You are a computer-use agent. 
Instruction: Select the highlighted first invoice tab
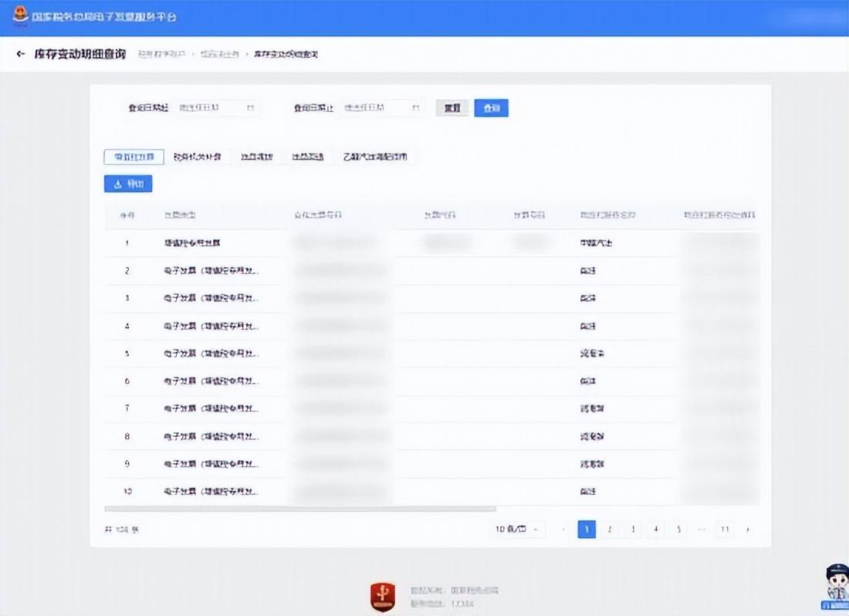click(134, 157)
